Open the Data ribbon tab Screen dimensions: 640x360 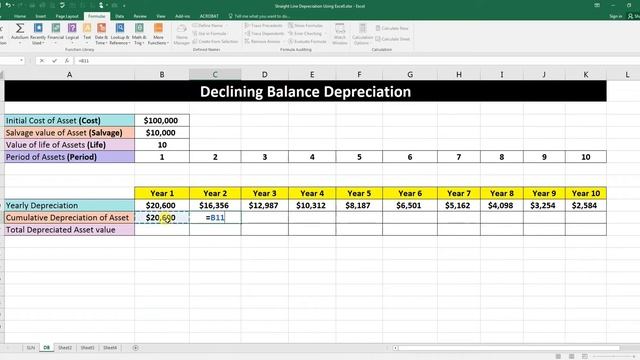pos(119,16)
